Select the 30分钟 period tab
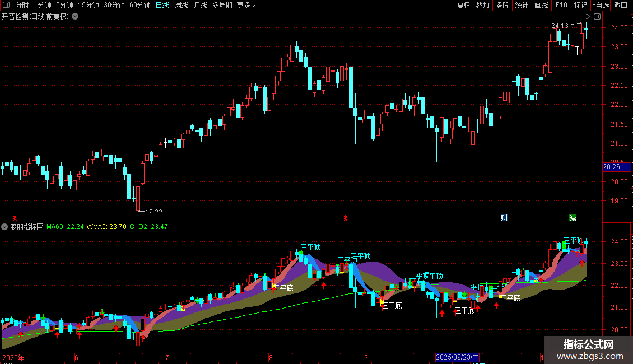This screenshot has height=364, width=633. coord(114,5)
